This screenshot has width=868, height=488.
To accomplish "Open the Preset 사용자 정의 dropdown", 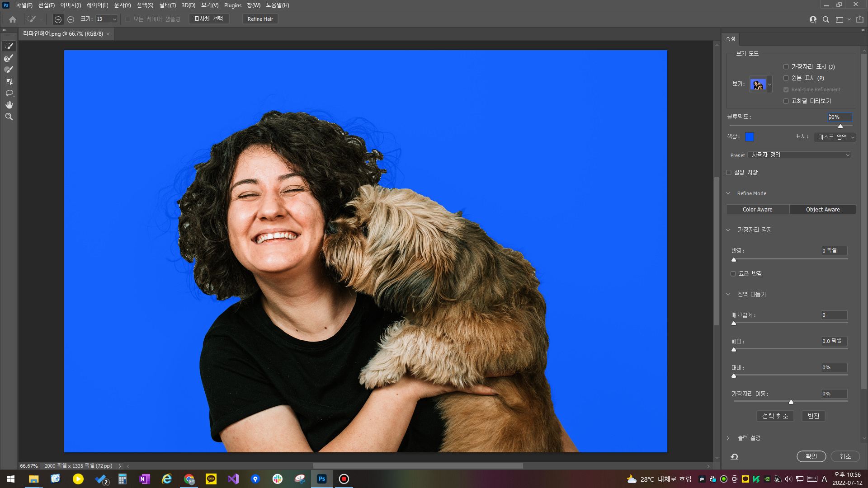I will pos(799,155).
